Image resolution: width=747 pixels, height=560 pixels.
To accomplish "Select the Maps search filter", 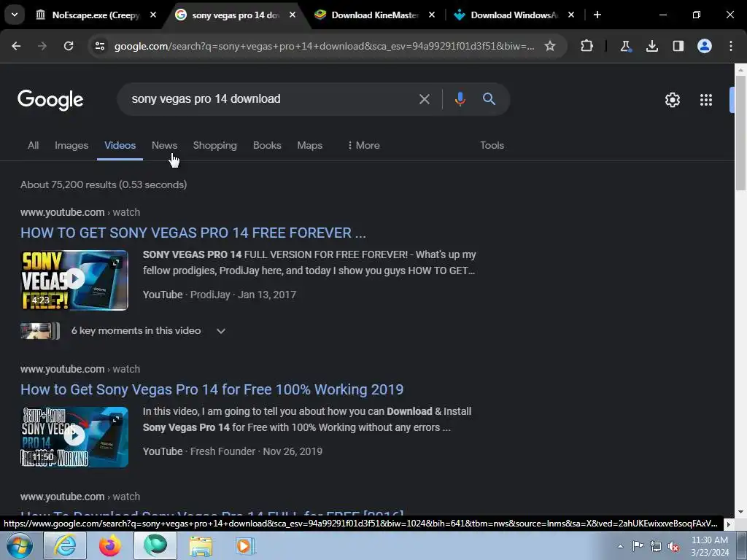I will click(x=309, y=145).
